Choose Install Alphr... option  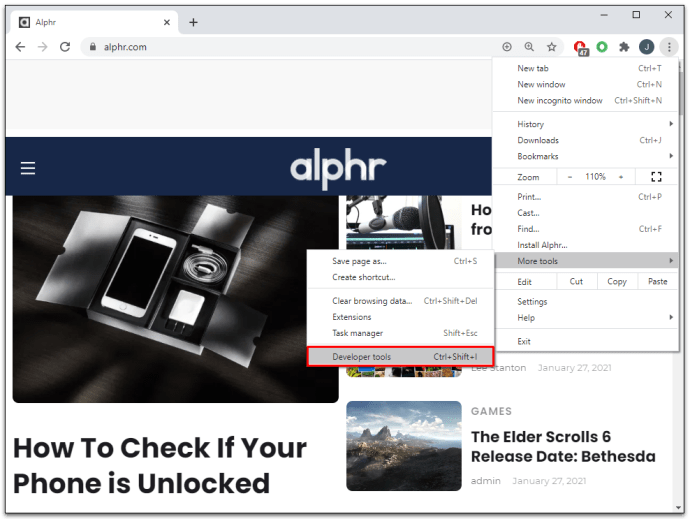coord(586,245)
